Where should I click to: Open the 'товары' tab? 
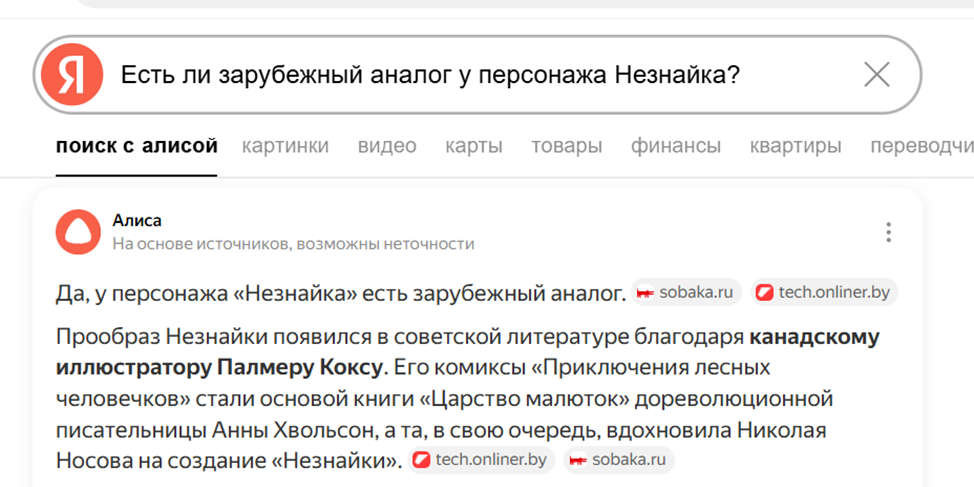click(566, 146)
